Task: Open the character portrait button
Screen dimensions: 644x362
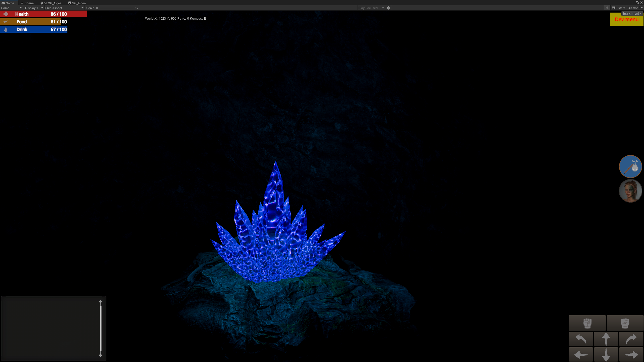Action: tap(630, 191)
